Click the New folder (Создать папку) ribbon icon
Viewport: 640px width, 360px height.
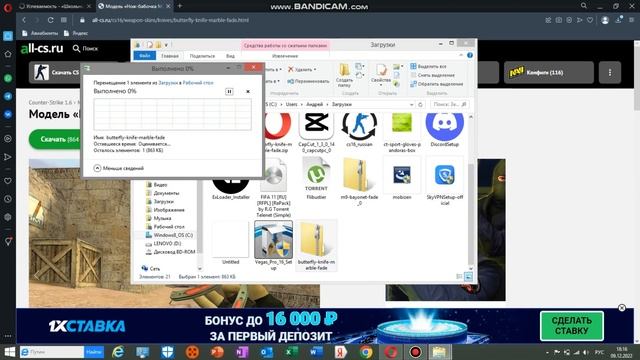point(344,76)
